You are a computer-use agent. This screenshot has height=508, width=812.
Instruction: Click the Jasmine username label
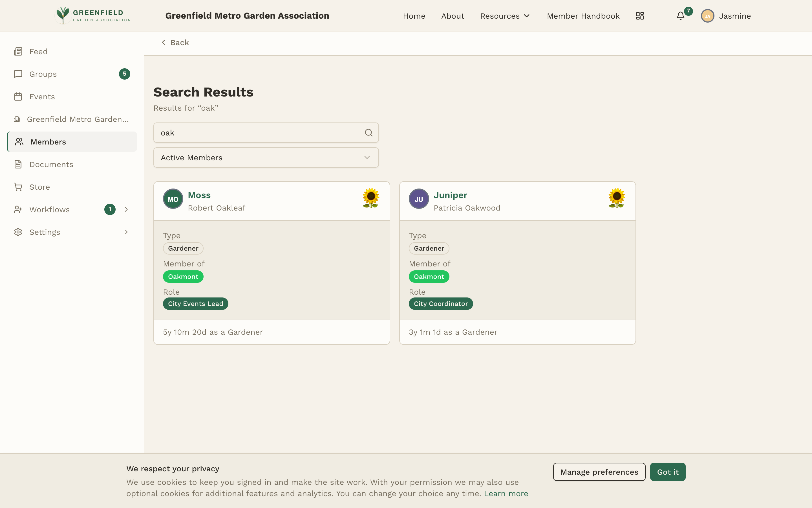click(734, 16)
